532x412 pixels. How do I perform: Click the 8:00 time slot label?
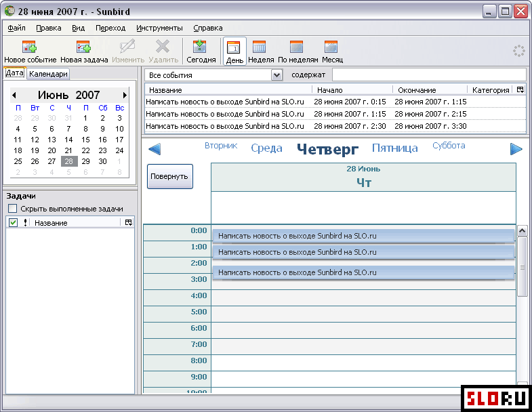199,360
